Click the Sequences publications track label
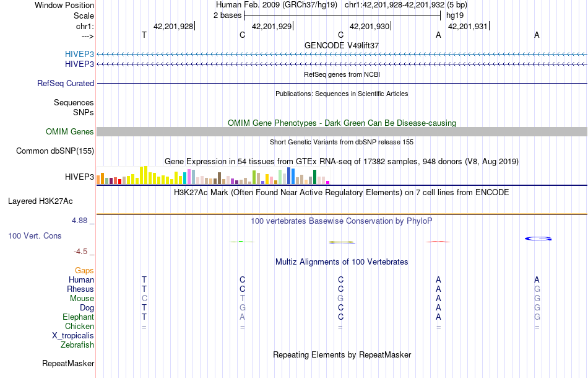This screenshot has height=378, width=588. 74,102
